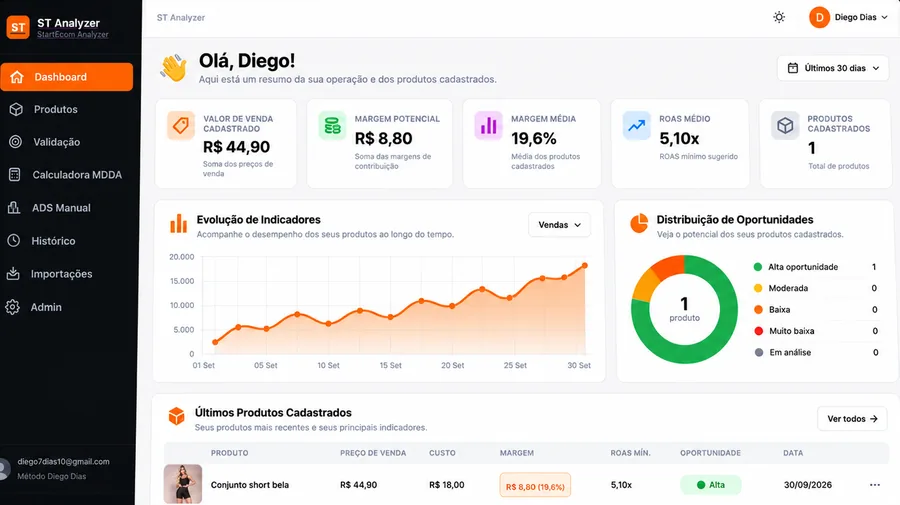Image resolution: width=900 pixels, height=505 pixels.
Task: Click the ST Analyzer breadcrumb text
Action: pos(181,18)
